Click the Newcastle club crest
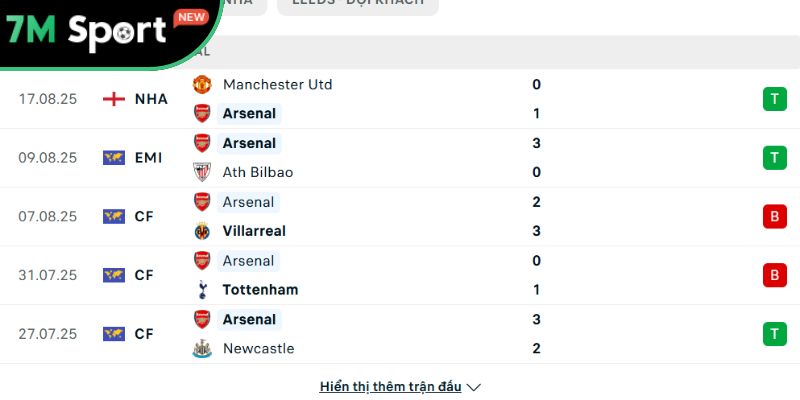800x400 pixels. click(x=202, y=349)
